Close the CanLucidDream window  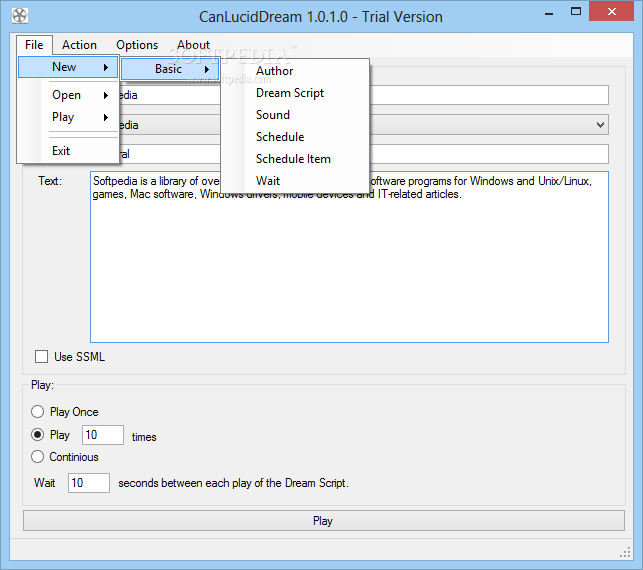(x=612, y=11)
